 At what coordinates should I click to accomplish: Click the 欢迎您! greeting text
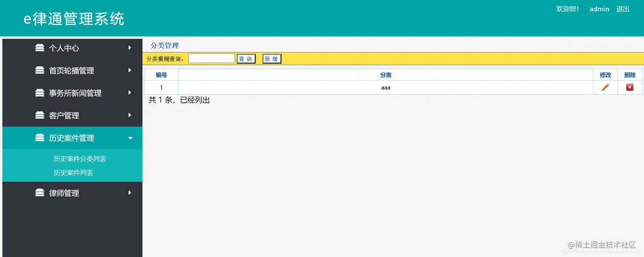(567, 9)
